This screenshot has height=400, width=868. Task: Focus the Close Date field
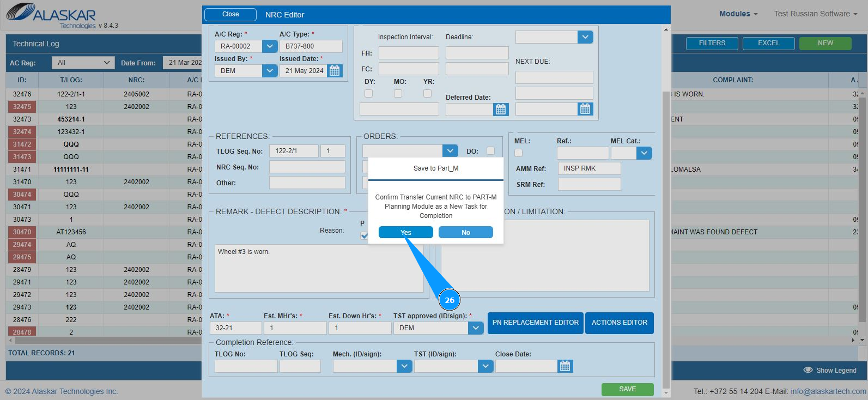point(526,366)
